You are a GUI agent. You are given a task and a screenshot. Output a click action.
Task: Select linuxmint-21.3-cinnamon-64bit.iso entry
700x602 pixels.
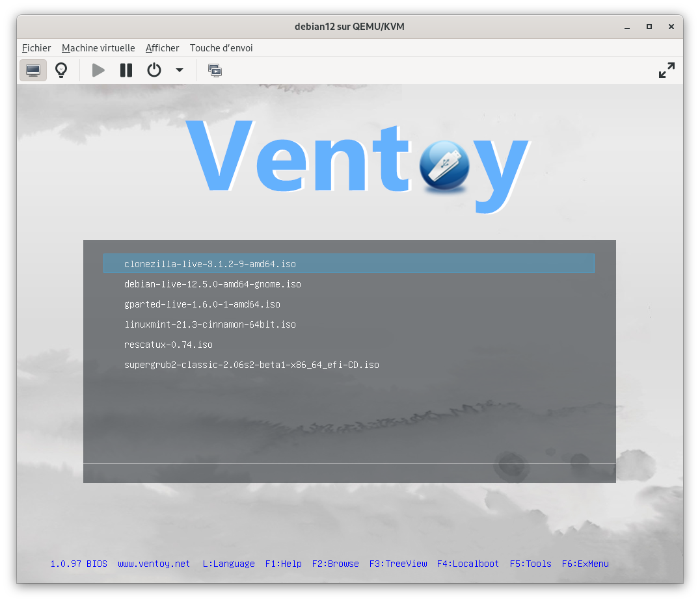pos(210,324)
